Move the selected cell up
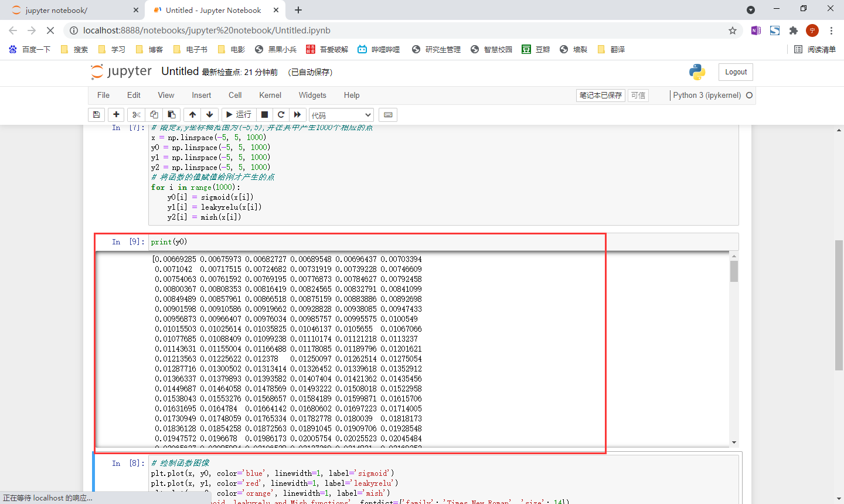844x504 pixels. (192, 115)
